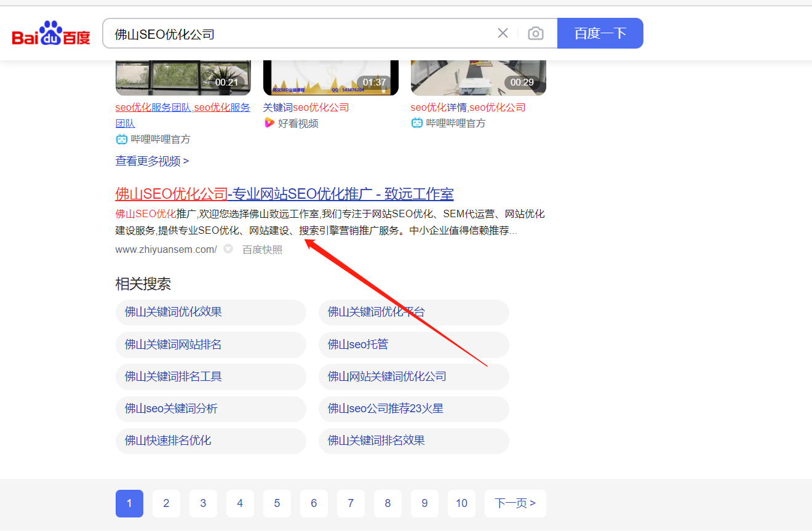This screenshot has width=812, height=531.
Task: Click 下一页 next page button
Action: (x=515, y=503)
